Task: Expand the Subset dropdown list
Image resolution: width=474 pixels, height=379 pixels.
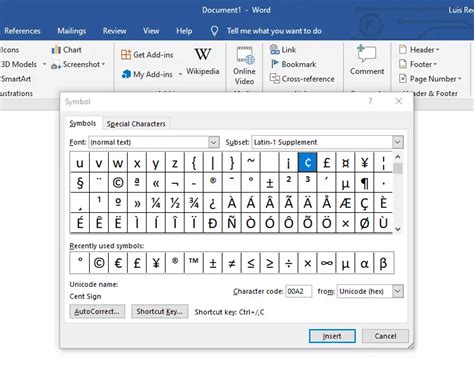Action: pos(397,142)
